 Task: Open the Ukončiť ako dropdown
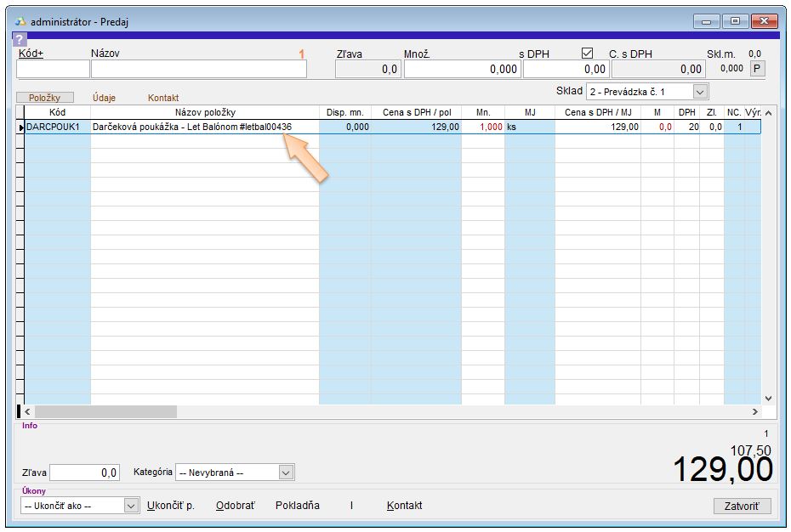coord(131,506)
